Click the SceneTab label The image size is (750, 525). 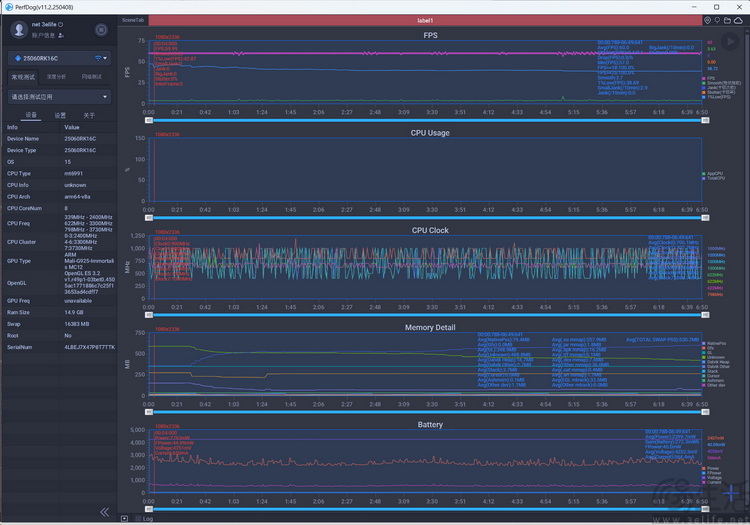click(132, 20)
